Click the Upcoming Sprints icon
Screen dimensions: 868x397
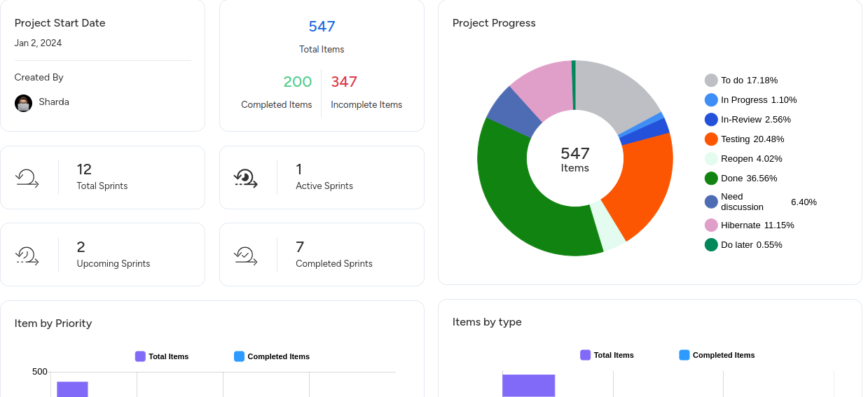(x=27, y=256)
